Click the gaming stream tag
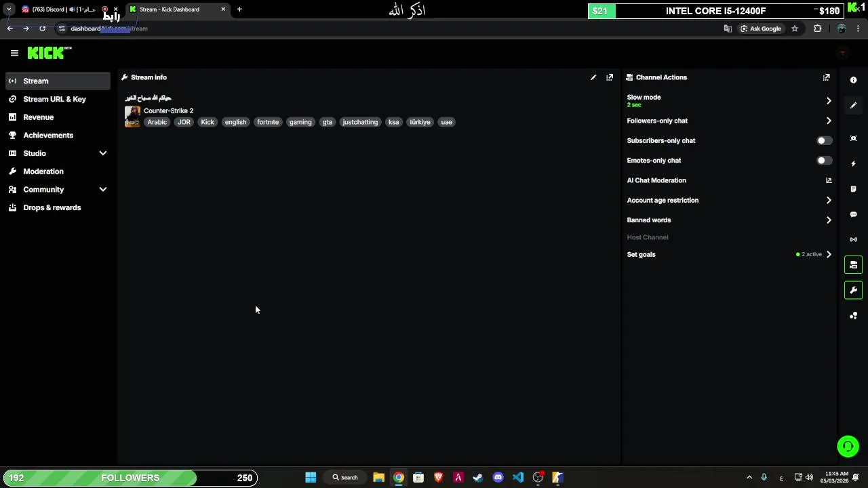The image size is (868, 488). click(x=300, y=122)
